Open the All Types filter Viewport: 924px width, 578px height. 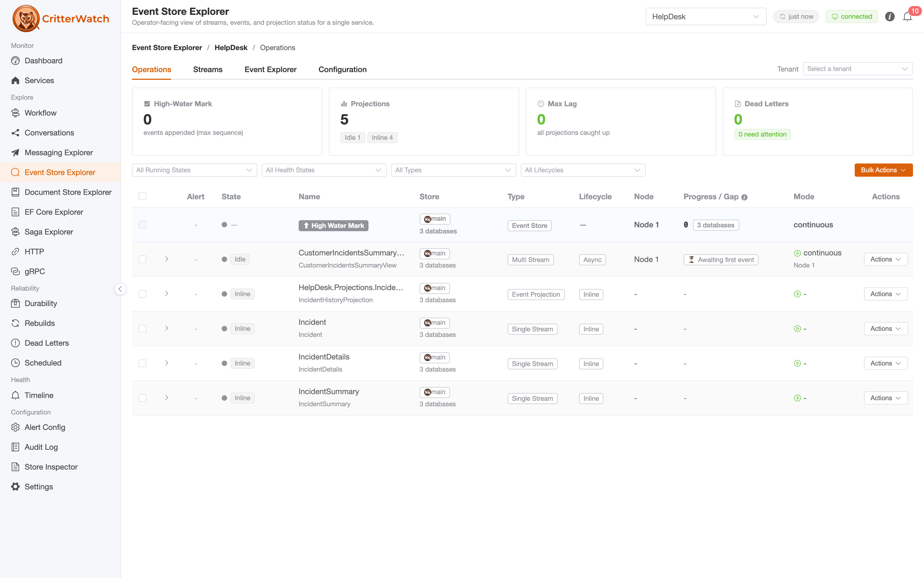click(453, 170)
